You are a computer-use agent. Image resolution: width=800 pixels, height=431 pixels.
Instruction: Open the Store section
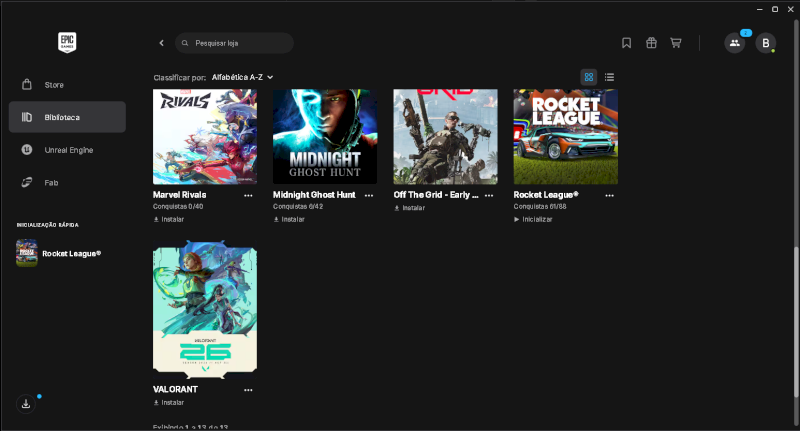(67, 85)
